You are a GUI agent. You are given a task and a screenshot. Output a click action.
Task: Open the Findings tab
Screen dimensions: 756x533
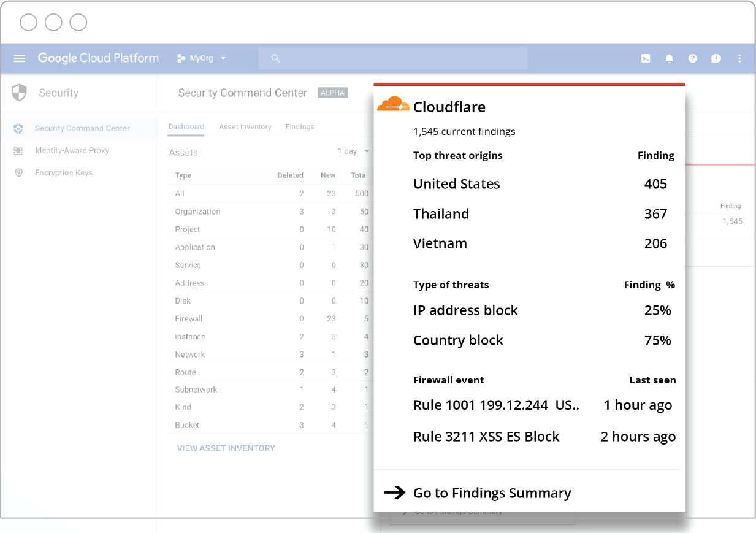pos(299,127)
